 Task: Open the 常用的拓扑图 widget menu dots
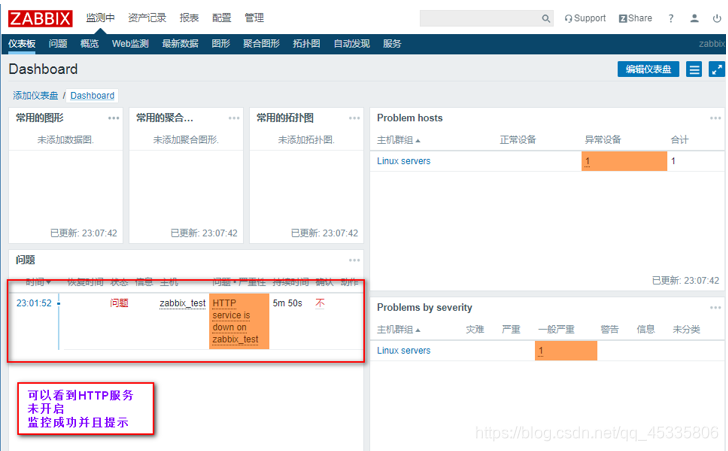point(354,118)
